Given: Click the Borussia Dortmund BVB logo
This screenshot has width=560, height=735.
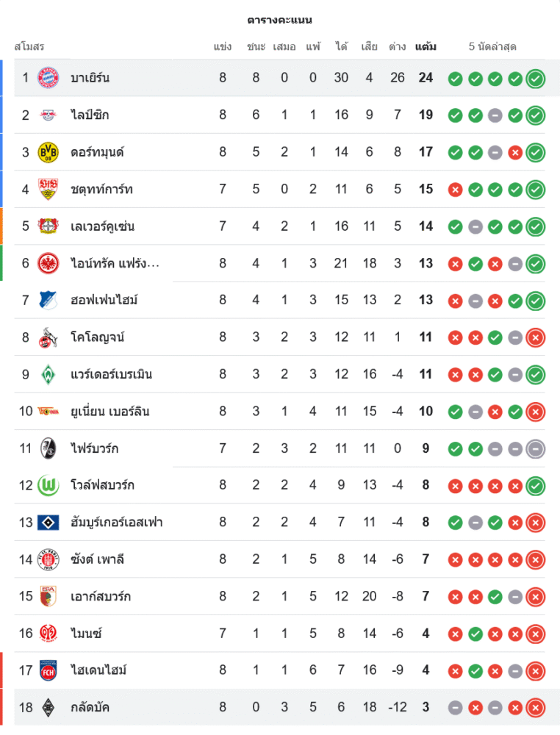Looking at the screenshot, I should (x=48, y=152).
